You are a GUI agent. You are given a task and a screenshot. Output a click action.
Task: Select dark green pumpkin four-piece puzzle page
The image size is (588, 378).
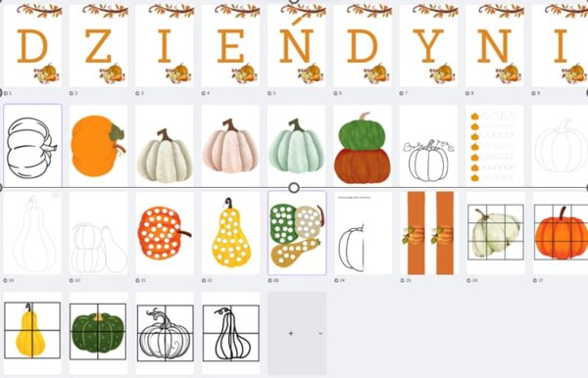[x=99, y=333]
